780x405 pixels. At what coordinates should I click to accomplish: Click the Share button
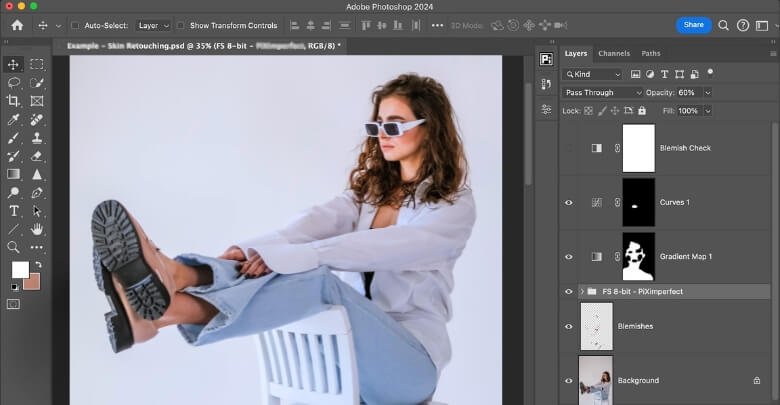click(x=693, y=25)
